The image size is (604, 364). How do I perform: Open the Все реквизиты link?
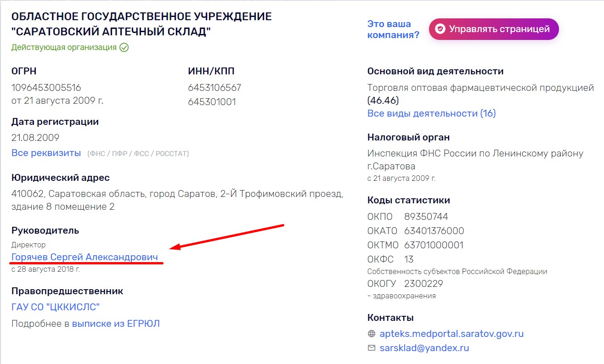click(x=46, y=153)
